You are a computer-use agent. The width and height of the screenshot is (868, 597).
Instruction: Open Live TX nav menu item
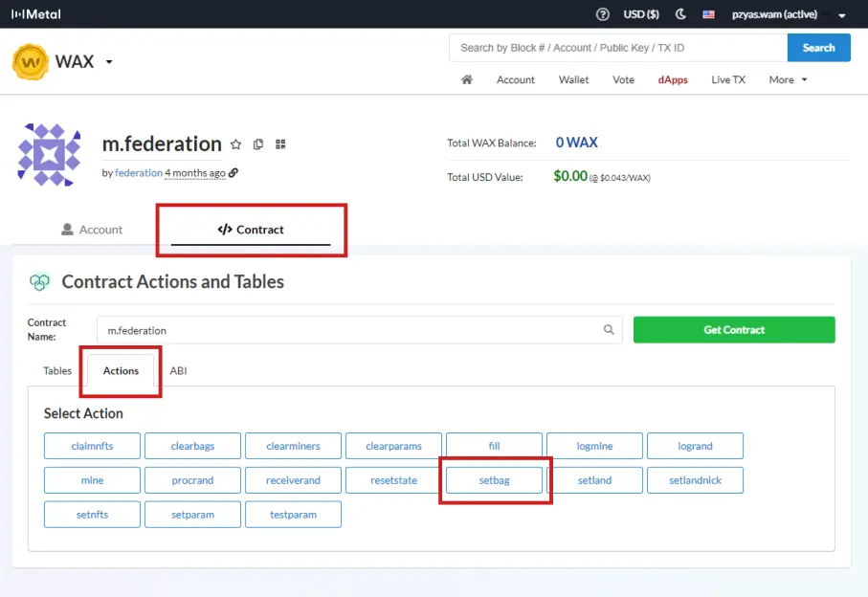(x=728, y=79)
